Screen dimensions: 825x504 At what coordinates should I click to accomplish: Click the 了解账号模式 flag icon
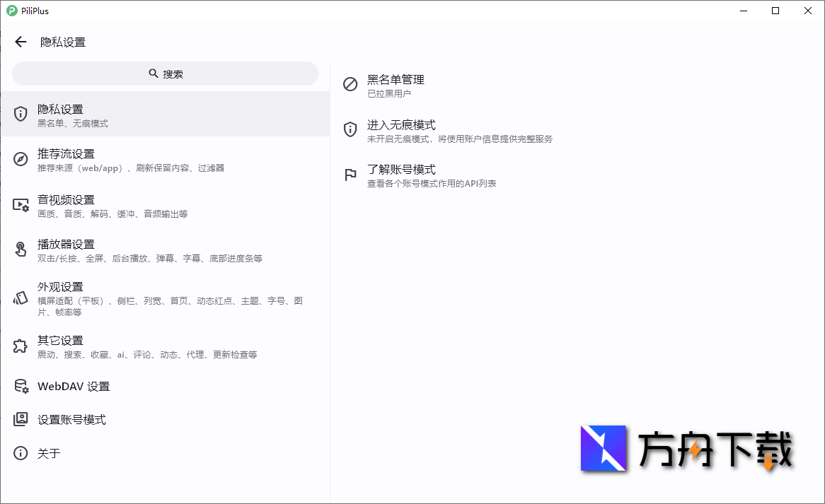pos(350,174)
